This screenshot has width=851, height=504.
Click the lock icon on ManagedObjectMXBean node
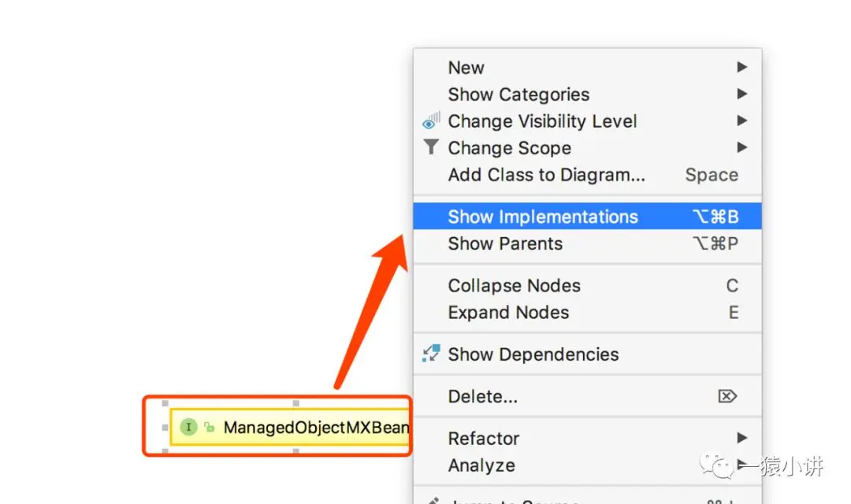[x=209, y=428]
